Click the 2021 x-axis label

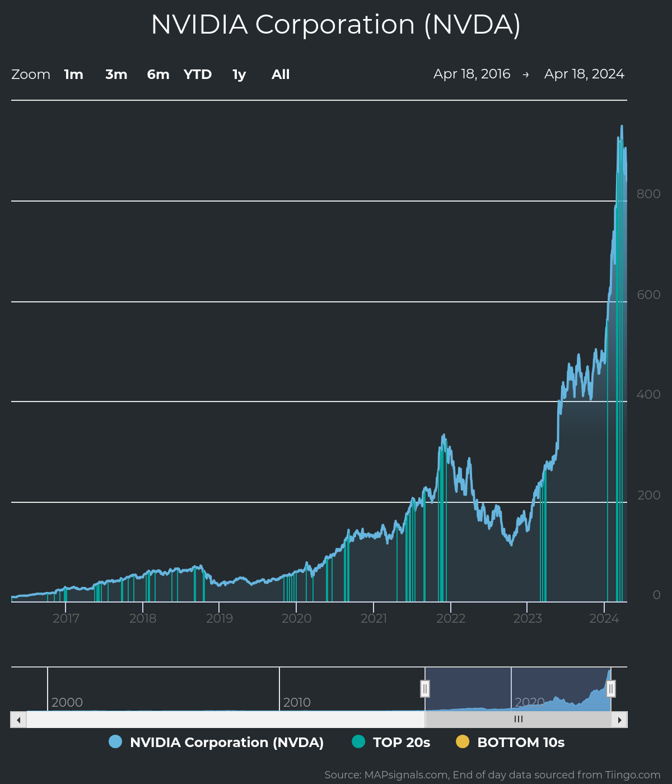(374, 618)
